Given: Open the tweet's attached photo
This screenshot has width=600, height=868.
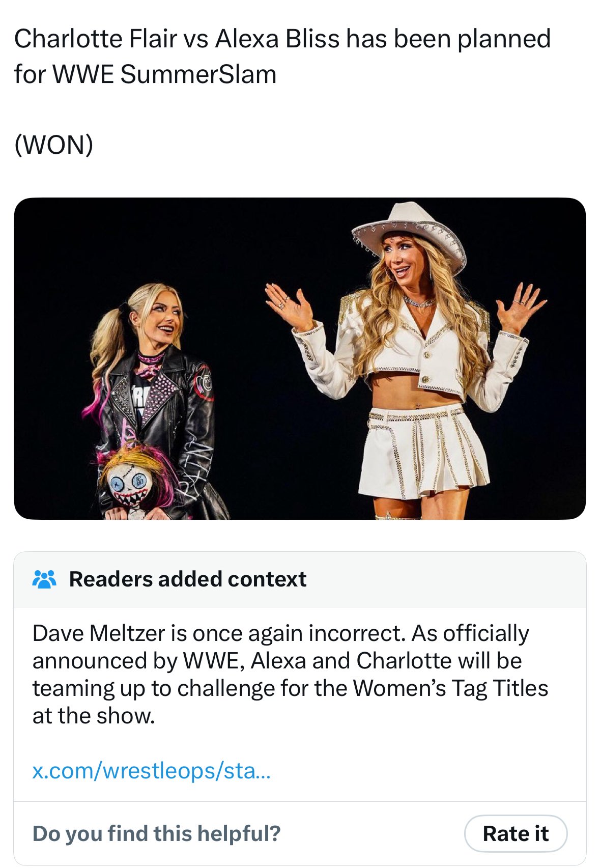Looking at the screenshot, I should click(x=300, y=358).
